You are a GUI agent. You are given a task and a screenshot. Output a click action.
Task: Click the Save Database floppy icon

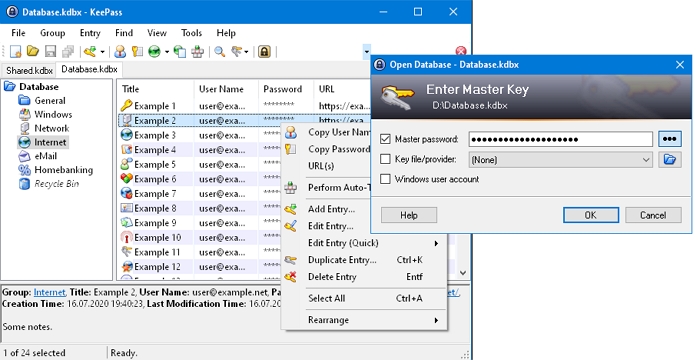pyautogui.click(x=50, y=51)
